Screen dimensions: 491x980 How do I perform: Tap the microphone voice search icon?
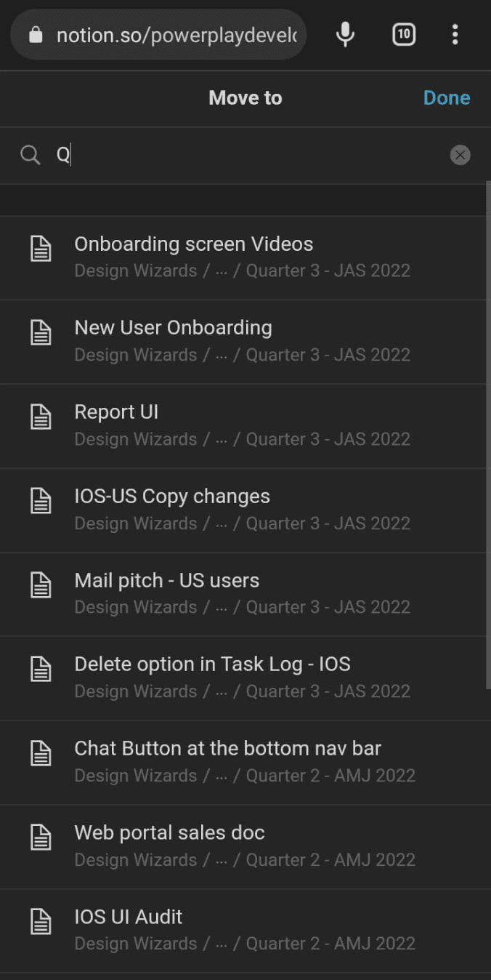click(346, 34)
